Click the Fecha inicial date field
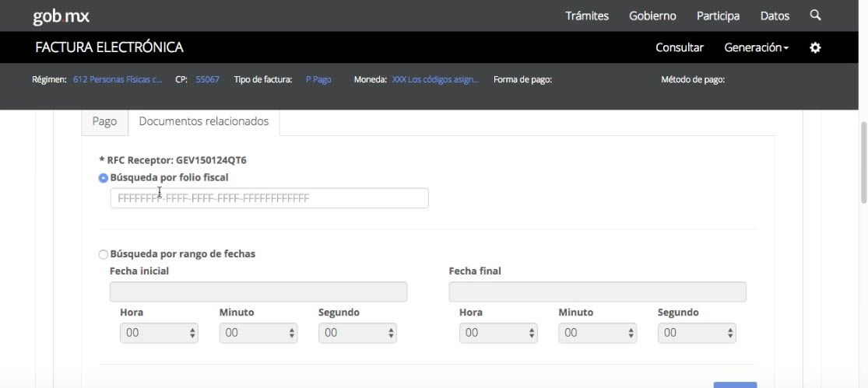This screenshot has width=868, height=388. [x=258, y=292]
